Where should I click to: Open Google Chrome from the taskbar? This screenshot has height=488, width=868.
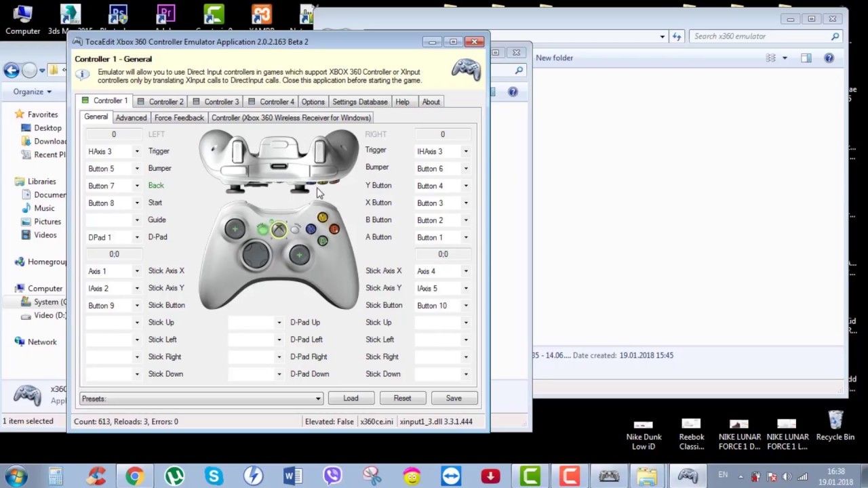pyautogui.click(x=135, y=476)
